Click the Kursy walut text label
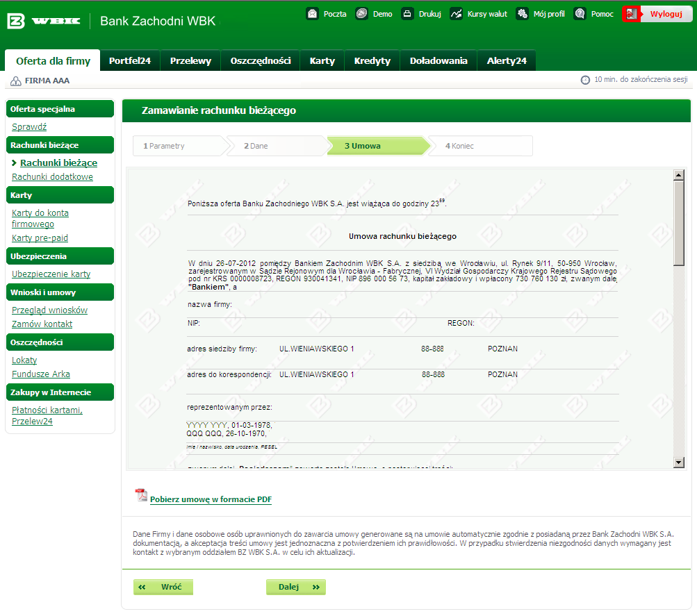Viewport: 697px width, 616px height. (x=487, y=14)
